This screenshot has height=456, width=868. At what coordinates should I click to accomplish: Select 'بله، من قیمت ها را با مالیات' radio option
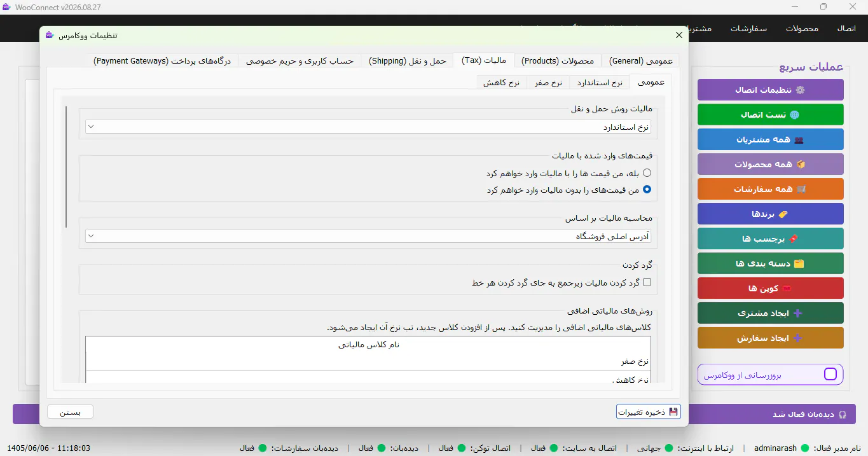pos(647,173)
